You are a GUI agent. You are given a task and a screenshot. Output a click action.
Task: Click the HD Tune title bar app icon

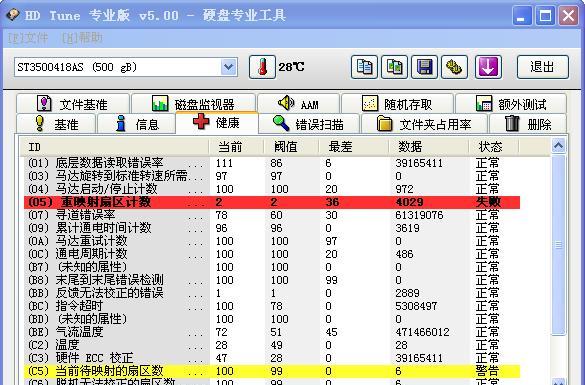pyautogui.click(x=13, y=15)
